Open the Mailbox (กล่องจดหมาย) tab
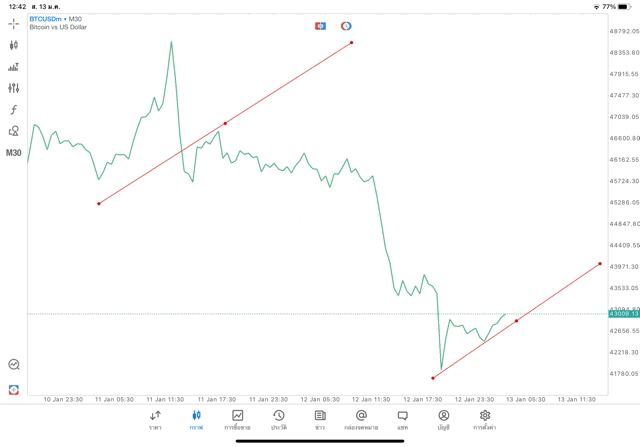The width and height of the screenshot is (640, 447). tap(361, 419)
